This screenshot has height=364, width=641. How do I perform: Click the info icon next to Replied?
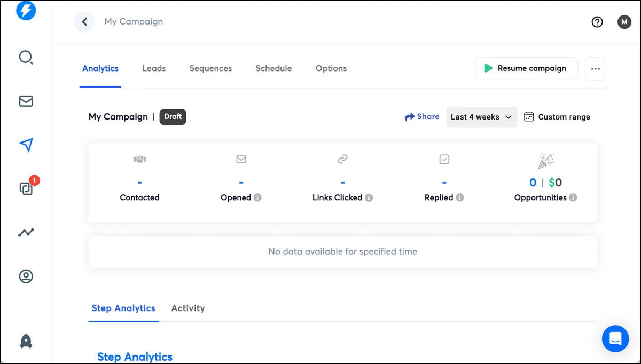pyautogui.click(x=460, y=197)
